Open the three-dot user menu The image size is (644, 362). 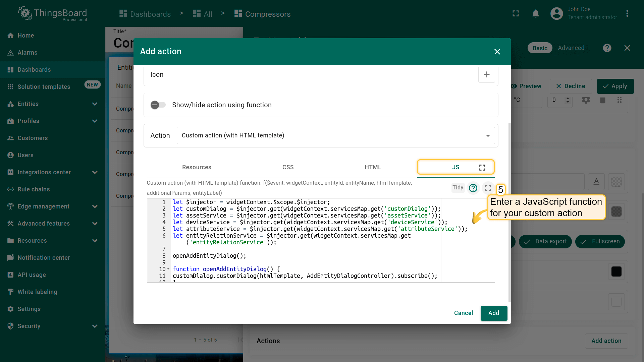pyautogui.click(x=627, y=14)
